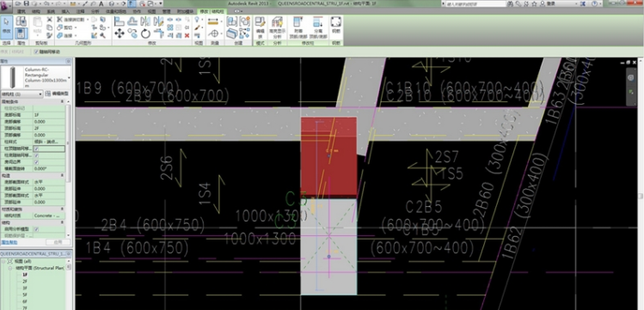Open the Edit Family tool

[x=260, y=27]
